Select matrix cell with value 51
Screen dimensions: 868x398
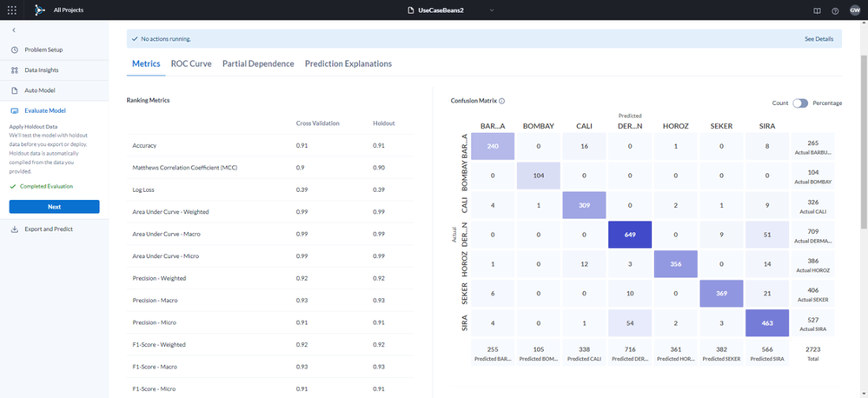pyautogui.click(x=765, y=235)
